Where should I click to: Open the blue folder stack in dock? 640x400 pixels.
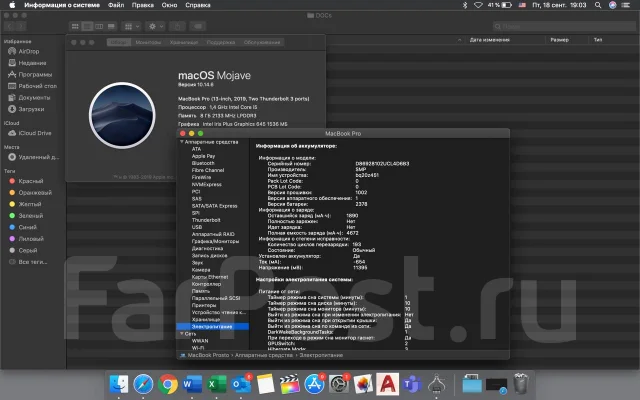tap(472, 384)
